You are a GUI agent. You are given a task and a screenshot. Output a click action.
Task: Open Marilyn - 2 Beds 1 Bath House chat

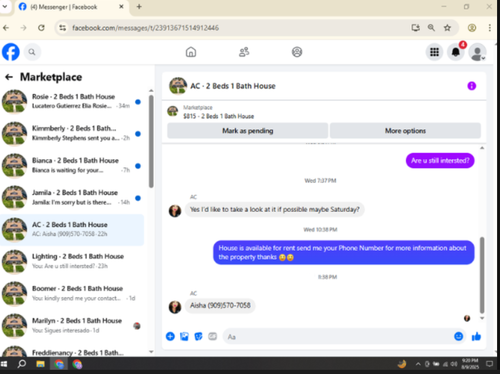pyautogui.click(x=72, y=325)
